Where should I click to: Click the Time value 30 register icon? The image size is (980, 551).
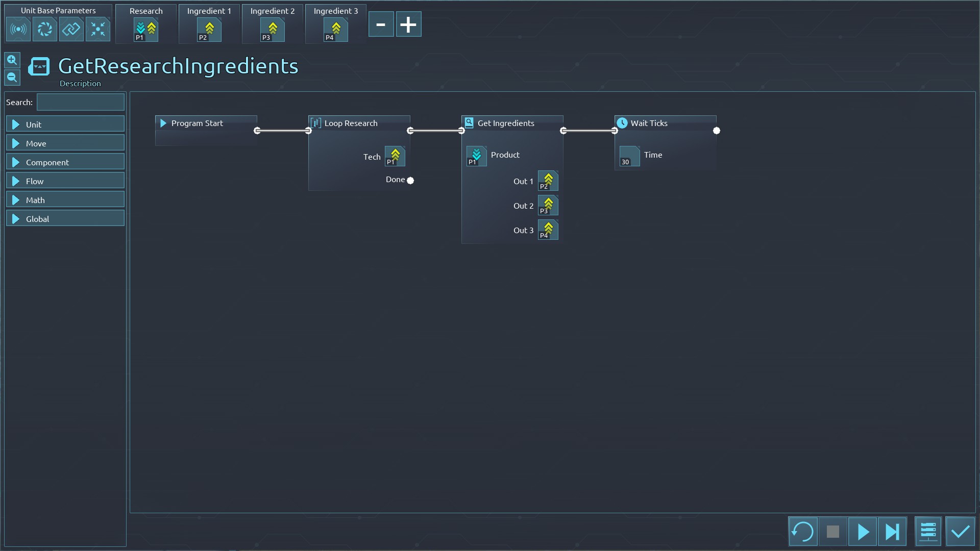point(629,156)
